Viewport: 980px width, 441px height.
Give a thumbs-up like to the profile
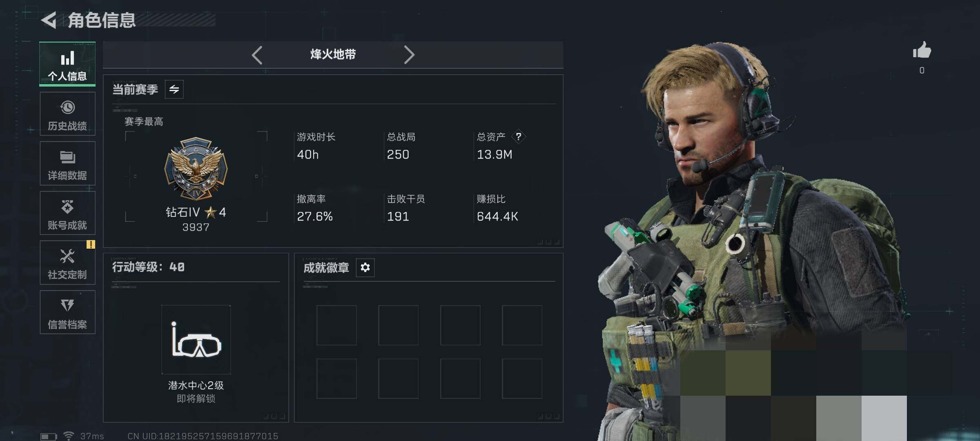(922, 50)
